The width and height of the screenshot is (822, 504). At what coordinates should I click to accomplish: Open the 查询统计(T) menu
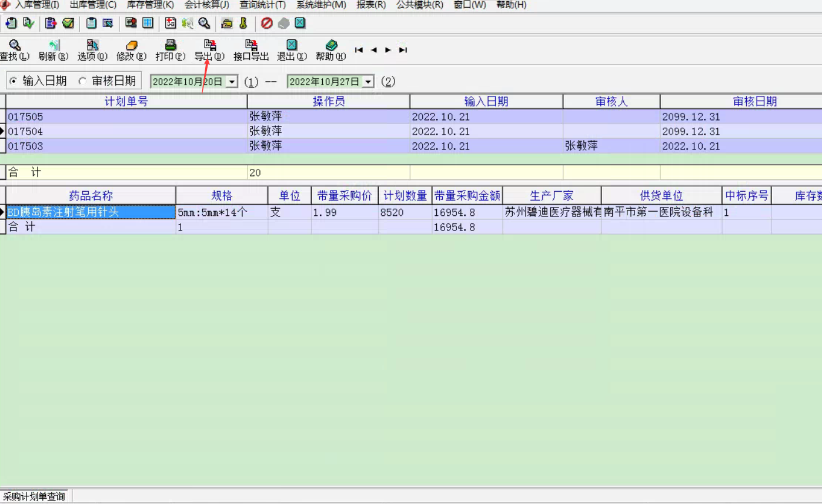(263, 5)
